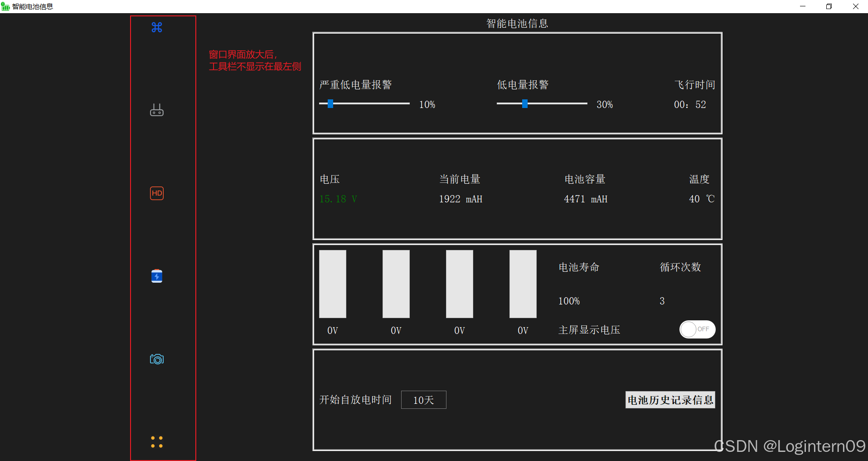Click the cycle count value 3
Image resolution: width=868 pixels, height=461 pixels.
tap(662, 301)
